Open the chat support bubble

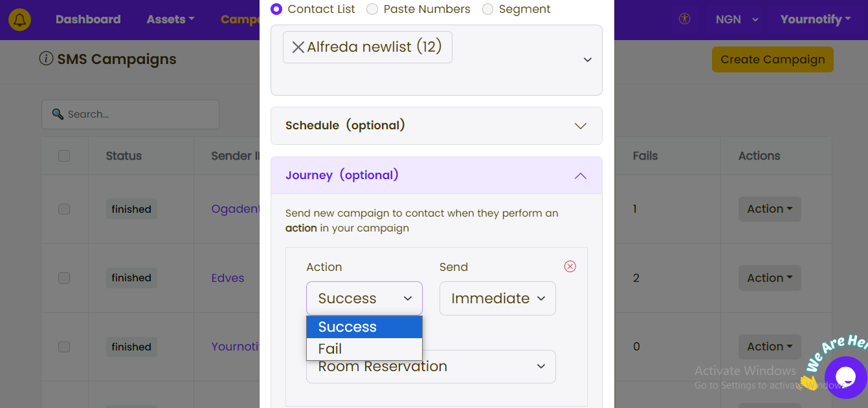[845, 377]
